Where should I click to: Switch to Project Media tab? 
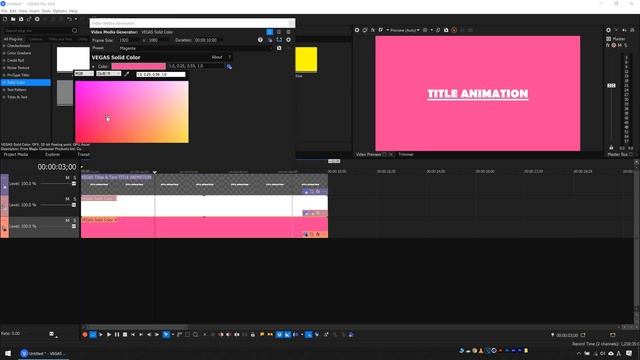pos(16,155)
